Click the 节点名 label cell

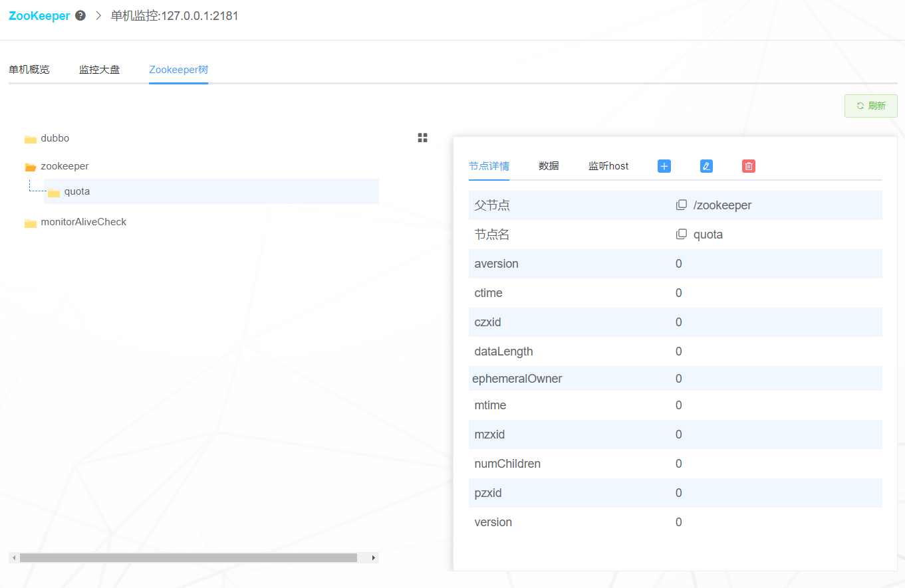coord(492,235)
